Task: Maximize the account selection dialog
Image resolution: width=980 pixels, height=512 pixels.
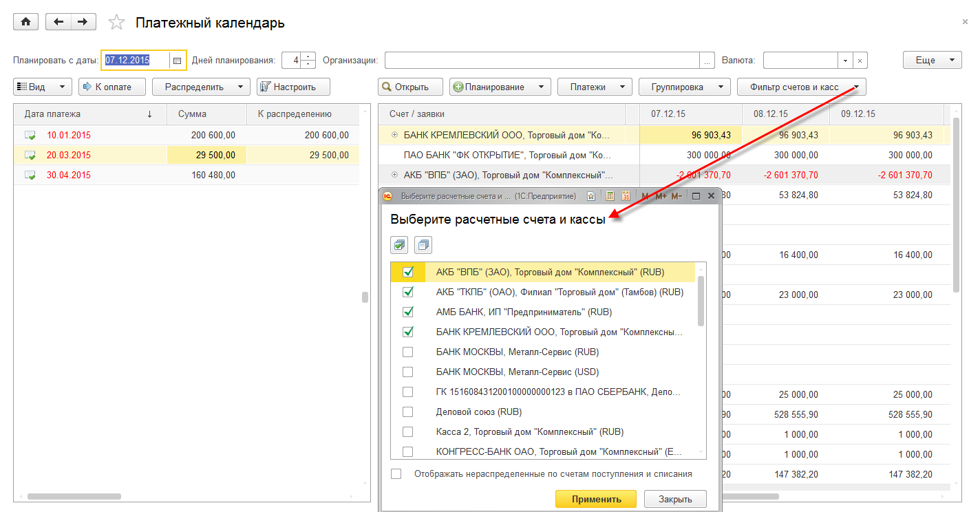Action: coord(696,196)
